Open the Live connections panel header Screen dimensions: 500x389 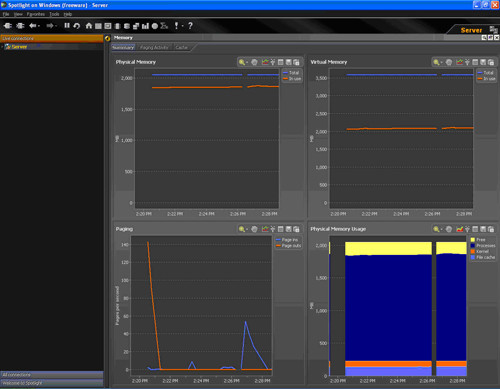pyautogui.click(x=52, y=38)
